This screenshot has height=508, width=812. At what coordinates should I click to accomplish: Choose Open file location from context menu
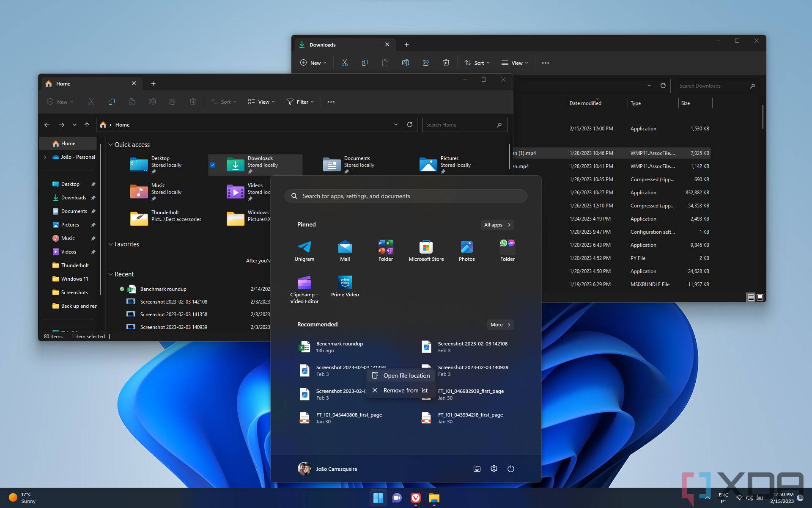coord(401,375)
